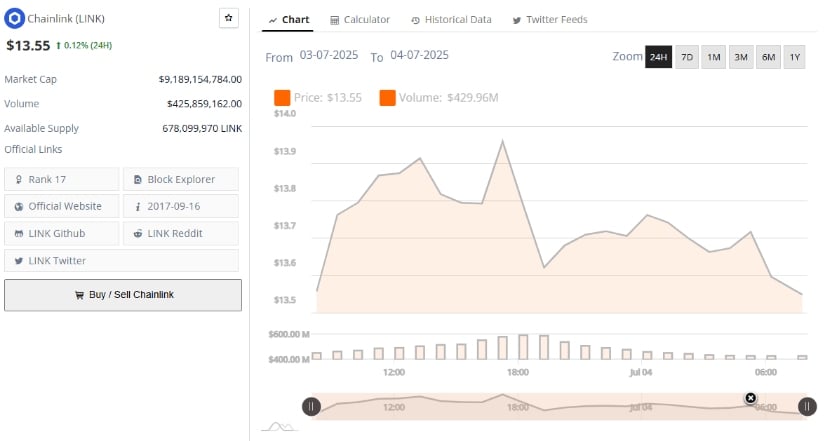Click the calculator icon in tab bar

pos(334,21)
